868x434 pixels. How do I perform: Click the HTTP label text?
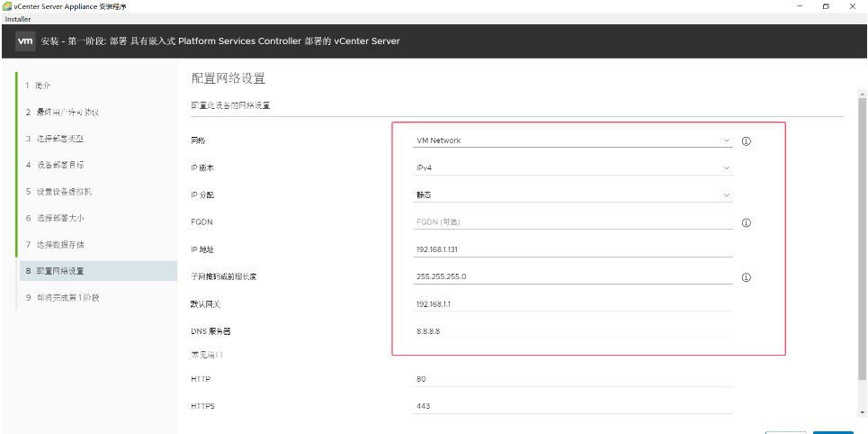201,379
